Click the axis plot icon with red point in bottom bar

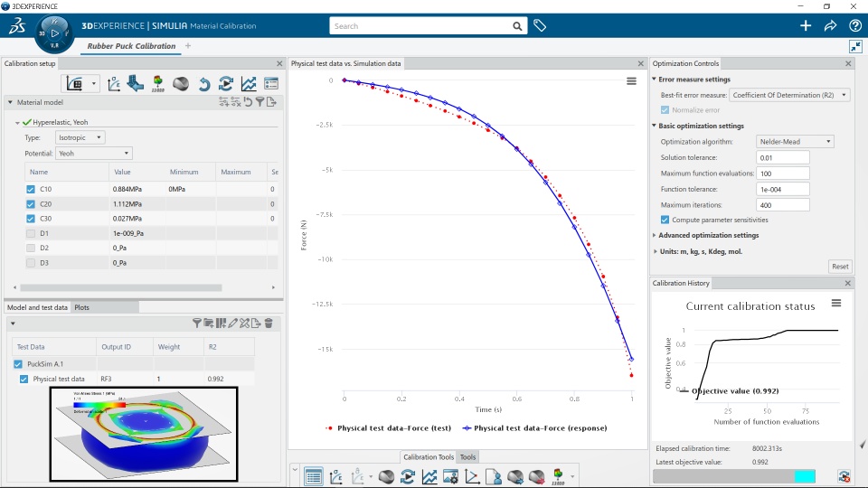click(x=472, y=476)
